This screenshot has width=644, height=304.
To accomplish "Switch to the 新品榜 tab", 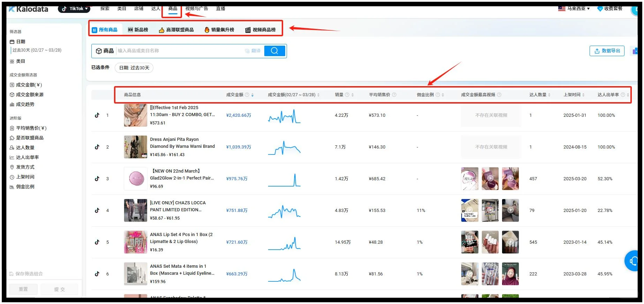I will [x=138, y=30].
